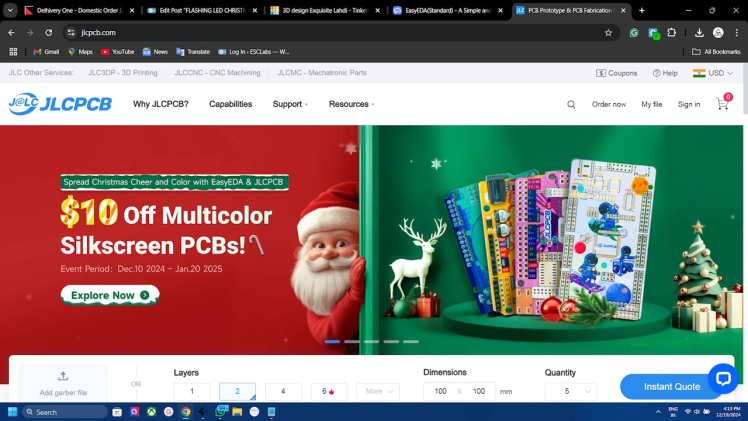Open JLCCNC - CNC Machining link
This screenshot has height=421, width=748.
click(217, 72)
